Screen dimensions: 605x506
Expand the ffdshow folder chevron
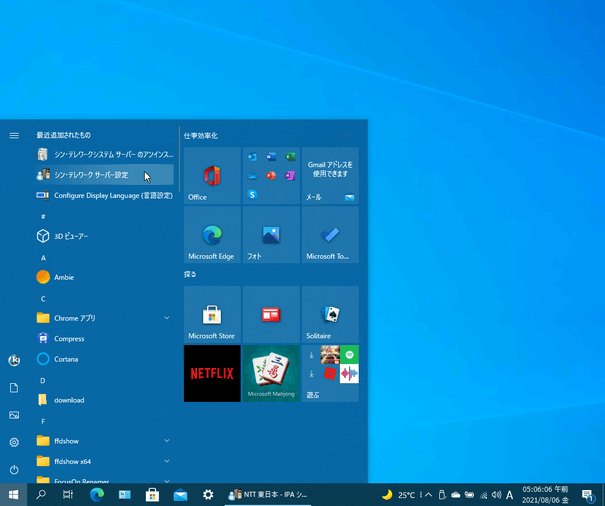coord(167,440)
